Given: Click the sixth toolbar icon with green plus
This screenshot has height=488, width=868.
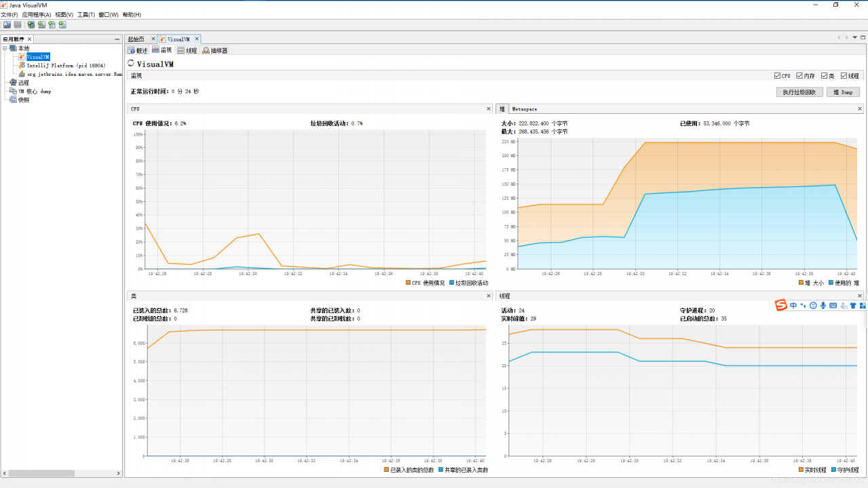Looking at the screenshot, I should tap(62, 25).
